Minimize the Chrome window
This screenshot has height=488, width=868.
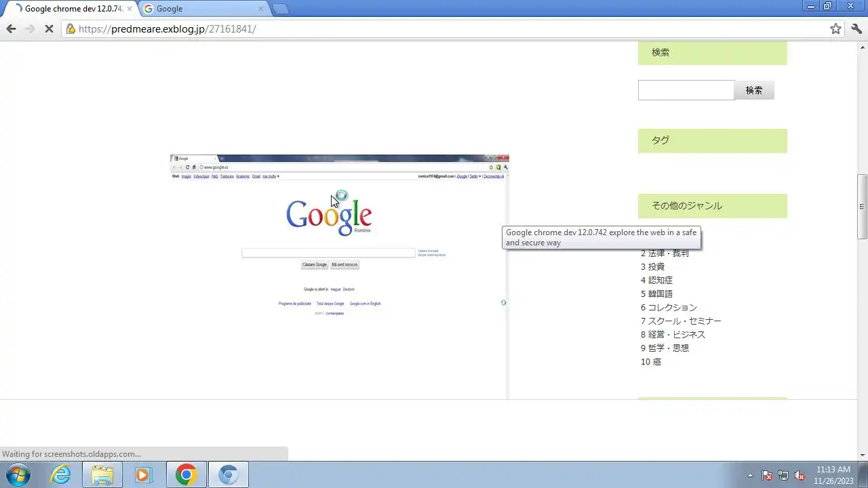pyautogui.click(x=811, y=6)
